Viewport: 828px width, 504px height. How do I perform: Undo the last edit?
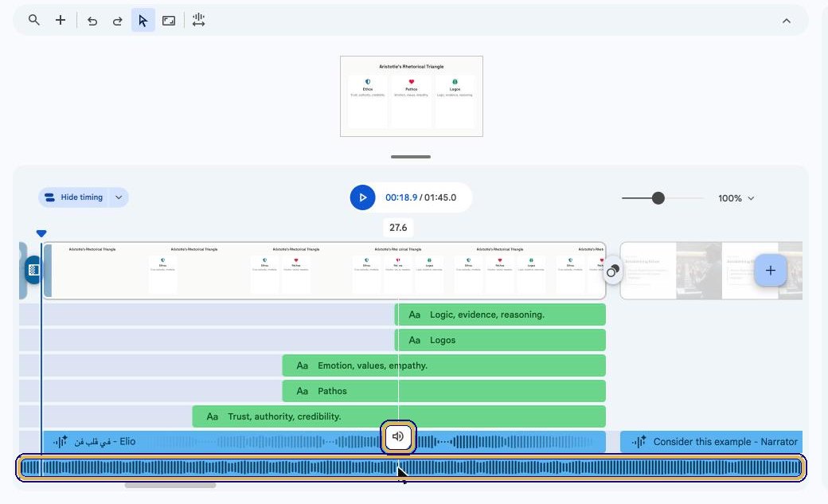[x=92, y=21]
